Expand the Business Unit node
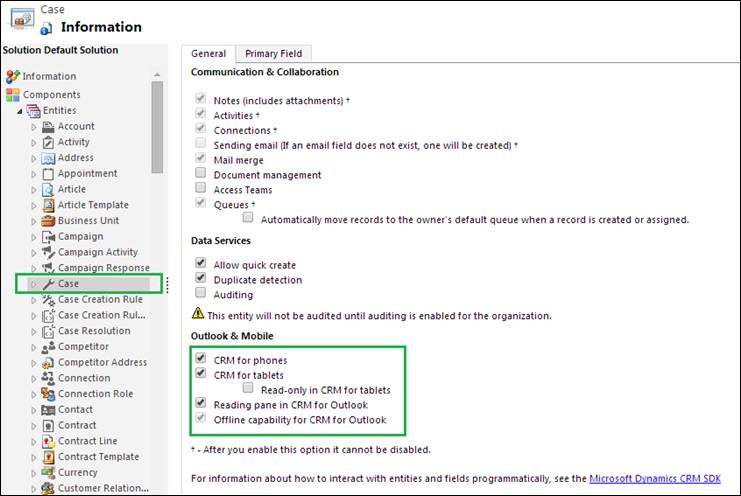Viewport: 741px width, 496px height. pyautogui.click(x=34, y=221)
